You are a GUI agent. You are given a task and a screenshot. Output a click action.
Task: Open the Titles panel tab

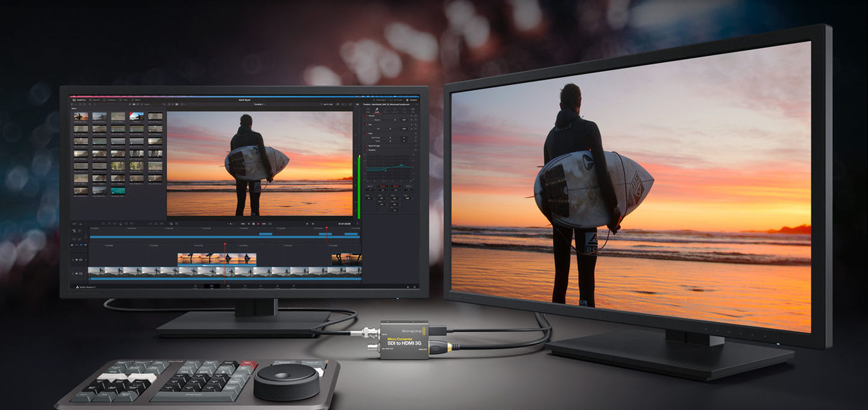(x=123, y=100)
